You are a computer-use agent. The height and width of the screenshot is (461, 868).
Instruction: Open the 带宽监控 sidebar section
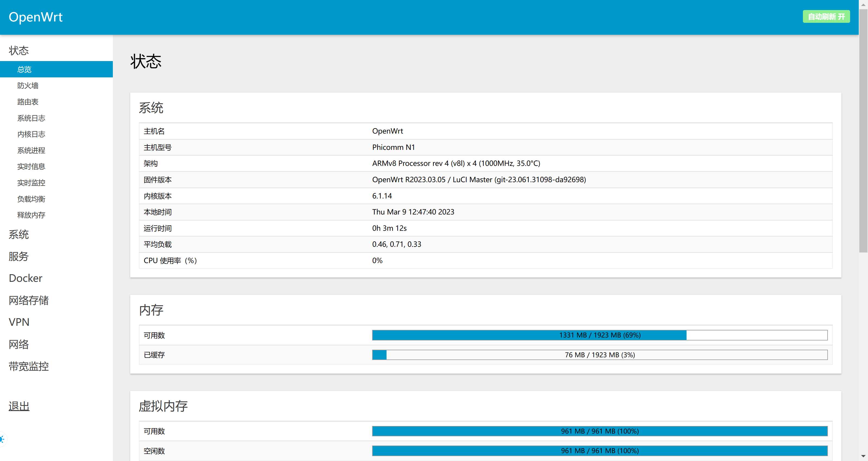tap(29, 366)
